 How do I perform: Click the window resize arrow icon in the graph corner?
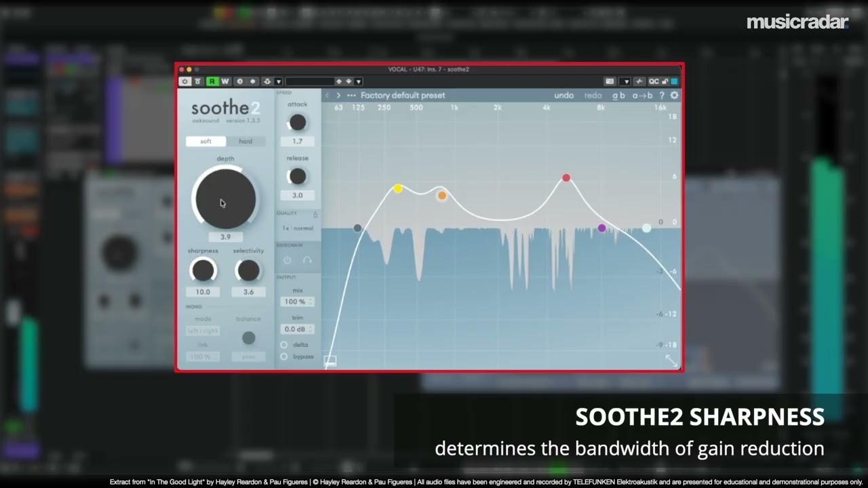click(x=671, y=361)
